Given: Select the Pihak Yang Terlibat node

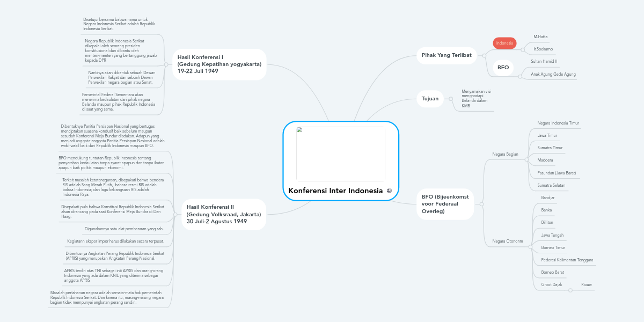Looking at the screenshot, I should (447, 55).
